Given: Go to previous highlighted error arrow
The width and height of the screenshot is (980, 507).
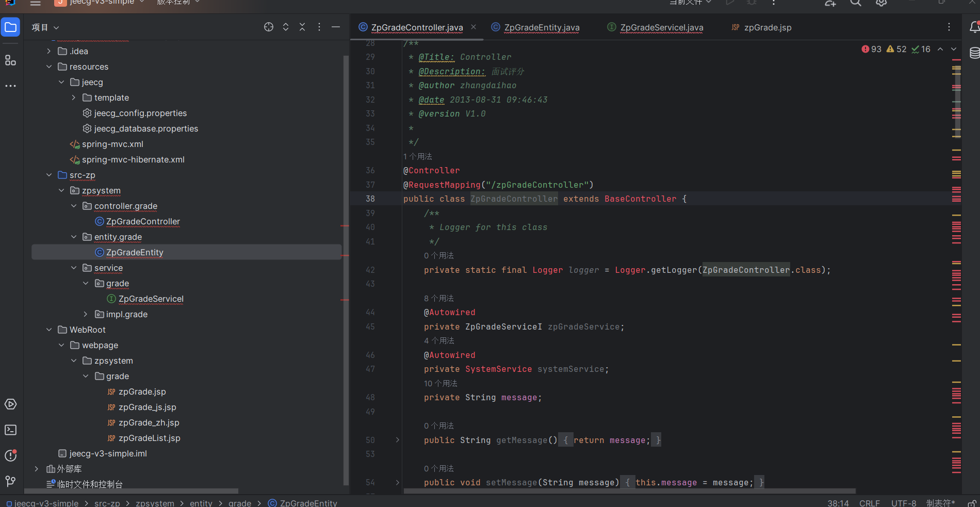Looking at the screenshot, I should pos(940,50).
